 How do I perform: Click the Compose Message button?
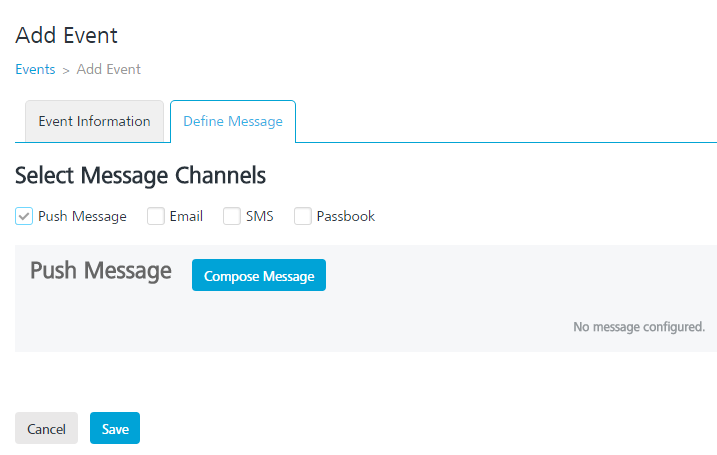[259, 275]
